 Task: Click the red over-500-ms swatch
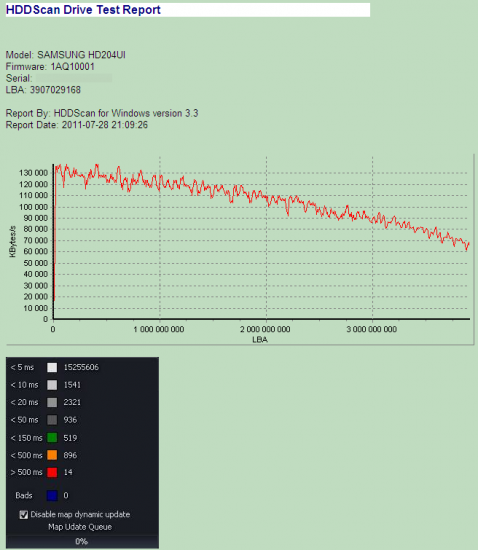click(52, 472)
